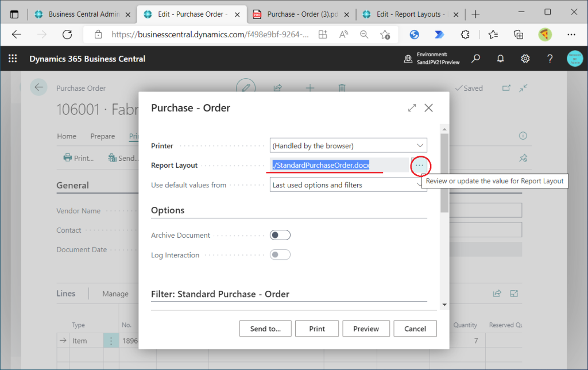
Task: Click the dialog scrollbar down arrow
Action: coord(444,305)
